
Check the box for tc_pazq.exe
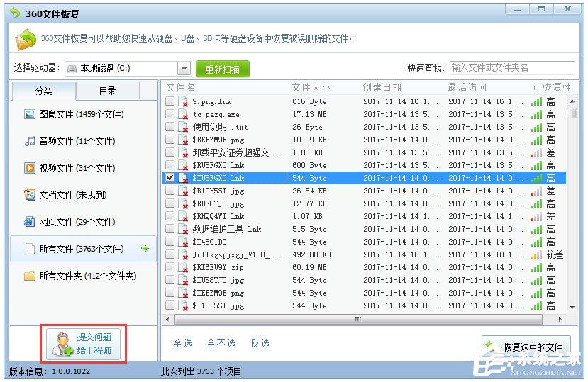[x=170, y=113]
